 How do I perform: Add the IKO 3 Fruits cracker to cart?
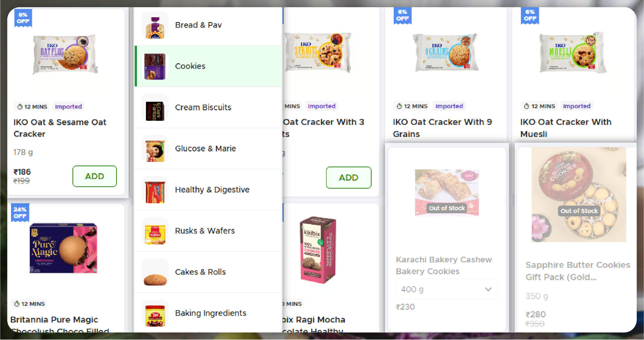(348, 178)
